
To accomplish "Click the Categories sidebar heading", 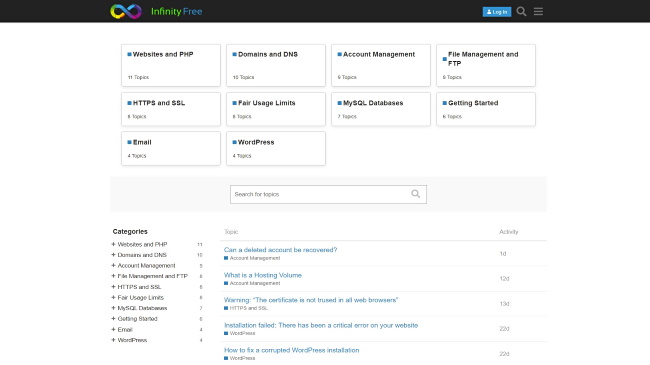I will click(x=130, y=231).
